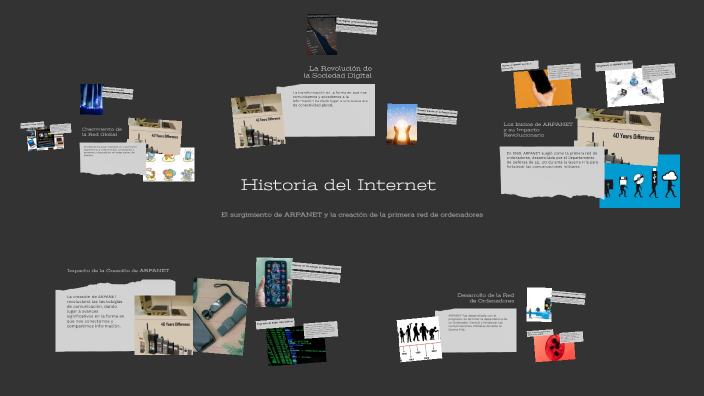Open the 'La Revolución de la Sociedad Digital' heading

pos(338,72)
